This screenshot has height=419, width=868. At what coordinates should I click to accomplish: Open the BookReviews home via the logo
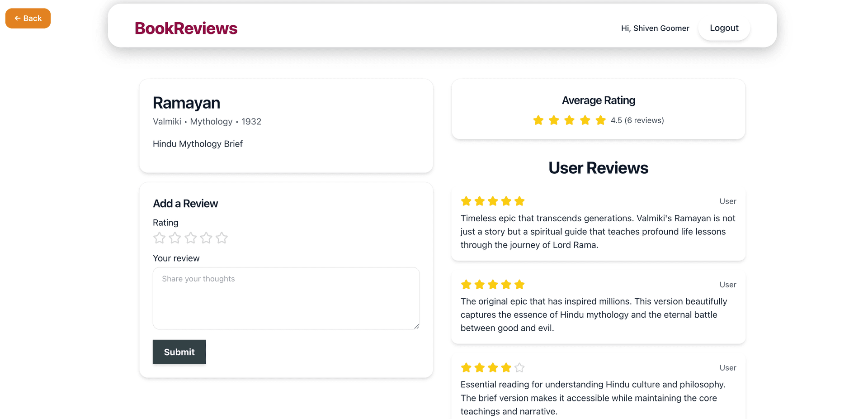(186, 28)
